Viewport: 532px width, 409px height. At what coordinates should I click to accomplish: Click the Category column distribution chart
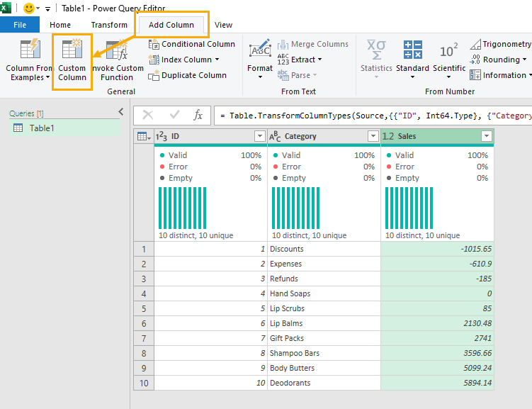(295, 208)
